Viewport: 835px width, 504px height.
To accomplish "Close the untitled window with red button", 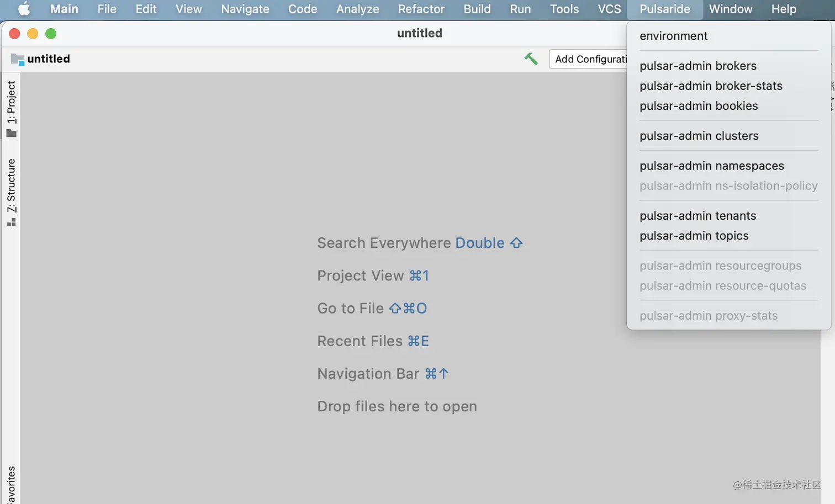I will point(15,34).
